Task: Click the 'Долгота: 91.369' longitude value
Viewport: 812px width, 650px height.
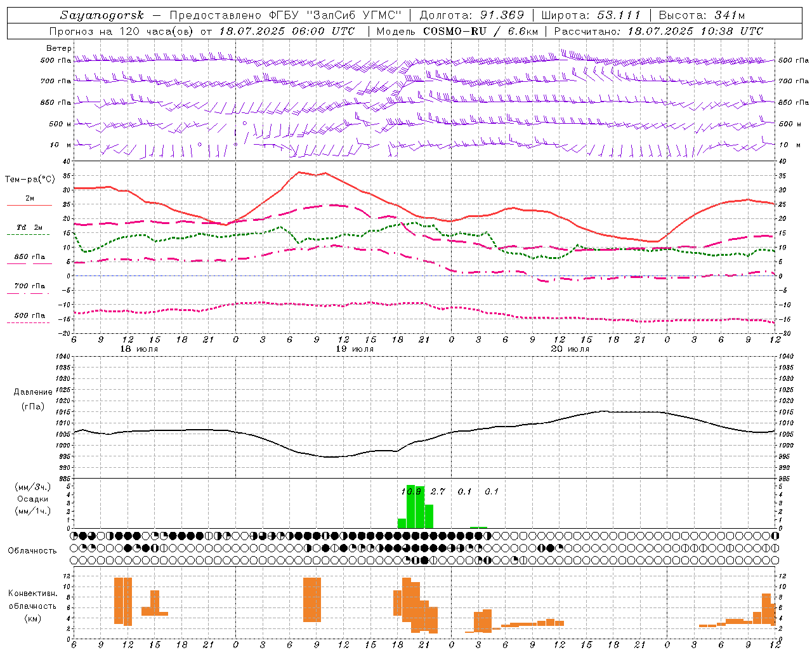Action: click(472, 15)
